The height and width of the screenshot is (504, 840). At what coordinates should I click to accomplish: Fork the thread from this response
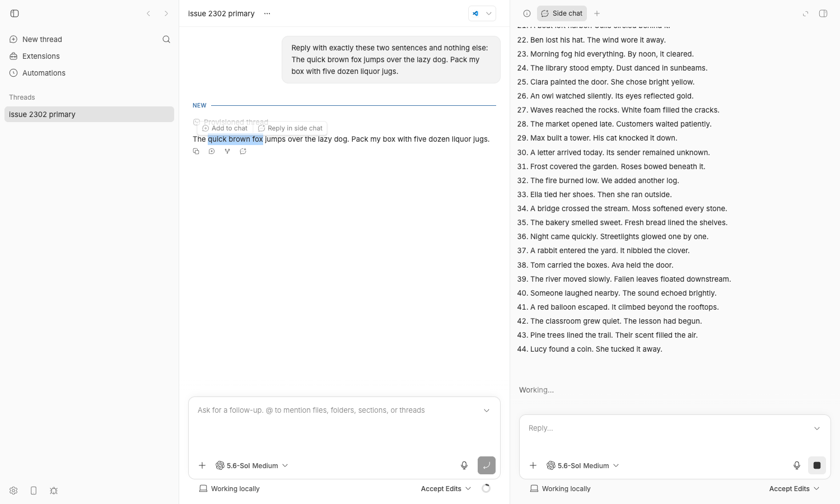pyautogui.click(x=227, y=151)
